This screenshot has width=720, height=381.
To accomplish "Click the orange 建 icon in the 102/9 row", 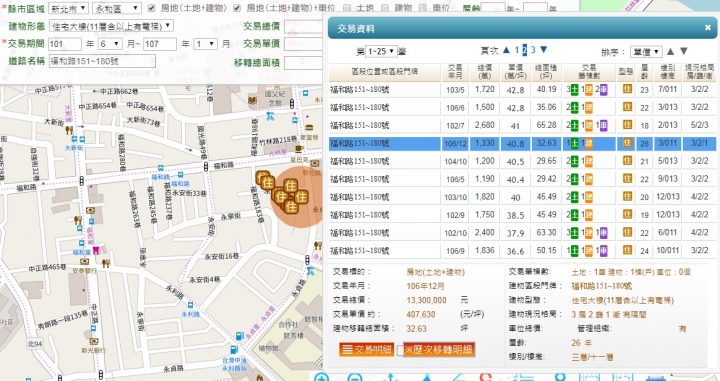I will [589, 215].
